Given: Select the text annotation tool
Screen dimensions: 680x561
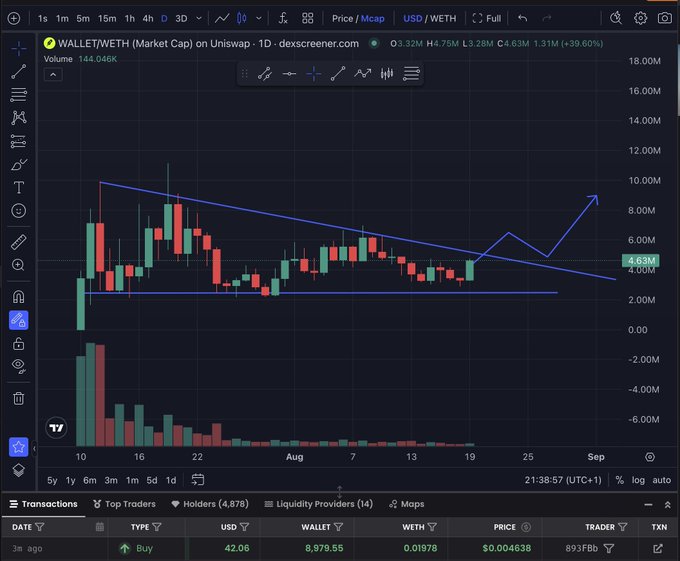Looking at the screenshot, I should point(19,188).
